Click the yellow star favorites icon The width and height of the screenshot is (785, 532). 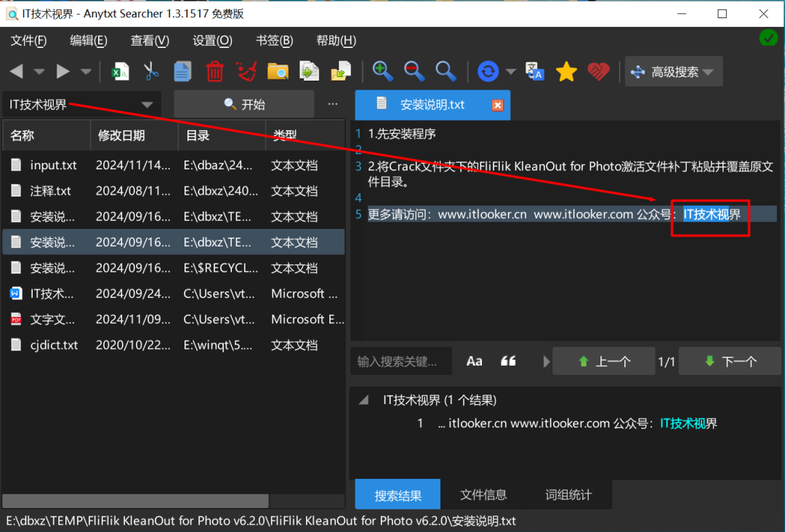pyautogui.click(x=566, y=71)
